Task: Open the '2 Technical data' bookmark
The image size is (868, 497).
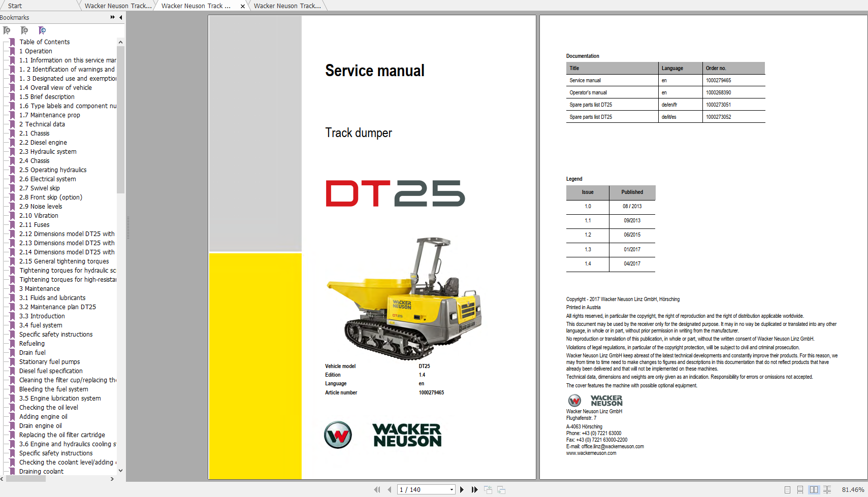Action: (x=42, y=124)
